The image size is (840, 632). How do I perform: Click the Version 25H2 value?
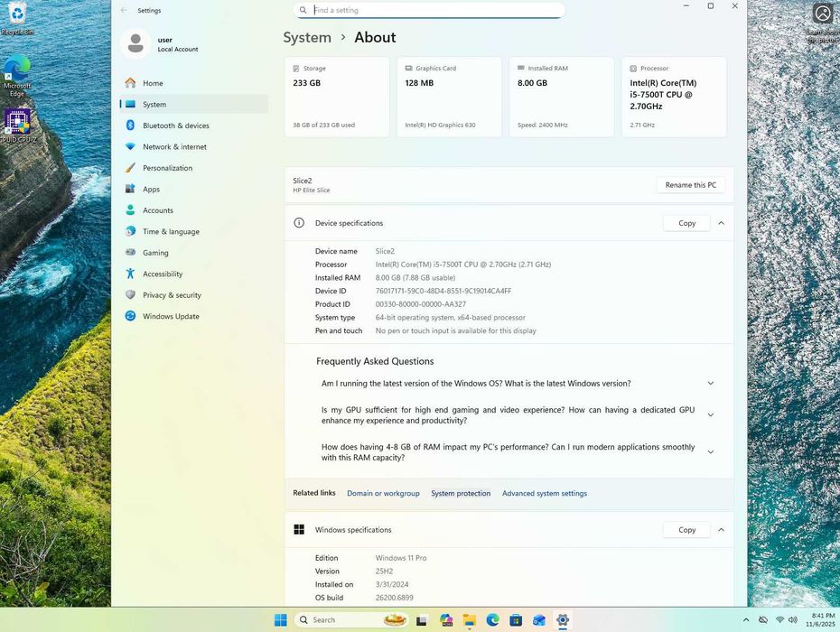pyautogui.click(x=384, y=572)
